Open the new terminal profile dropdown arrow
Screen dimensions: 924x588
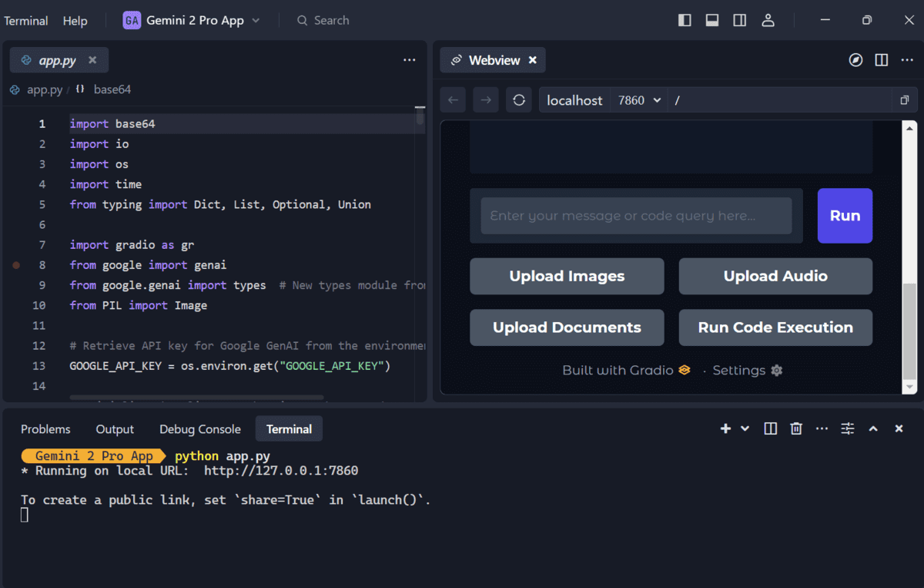pyautogui.click(x=745, y=428)
